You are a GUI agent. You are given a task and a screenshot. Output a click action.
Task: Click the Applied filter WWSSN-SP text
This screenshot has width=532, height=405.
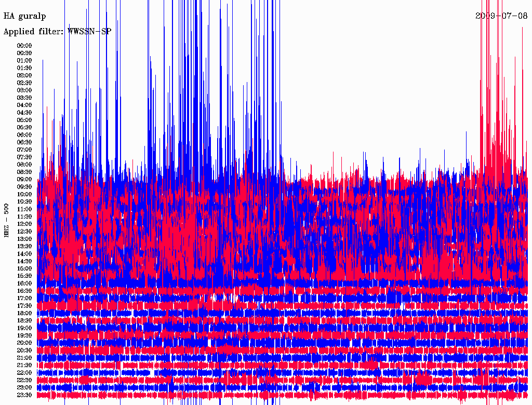pos(57,32)
